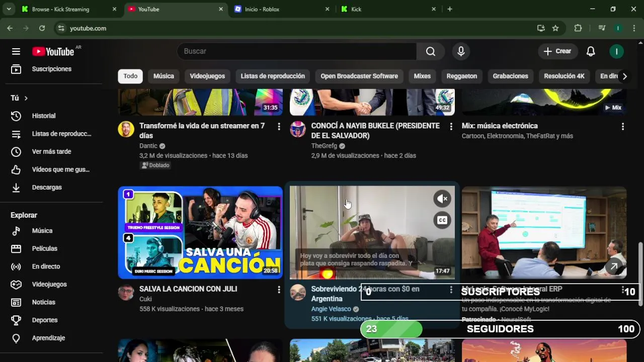Open options for CONOCÍ A NAYIB BUKELE video

[451, 127]
